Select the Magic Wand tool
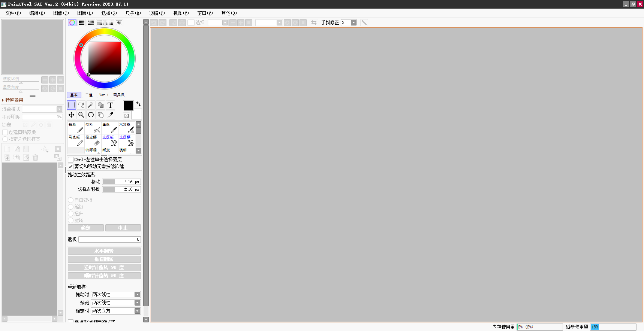The height and width of the screenshot is (331, 644). (91, 105)
